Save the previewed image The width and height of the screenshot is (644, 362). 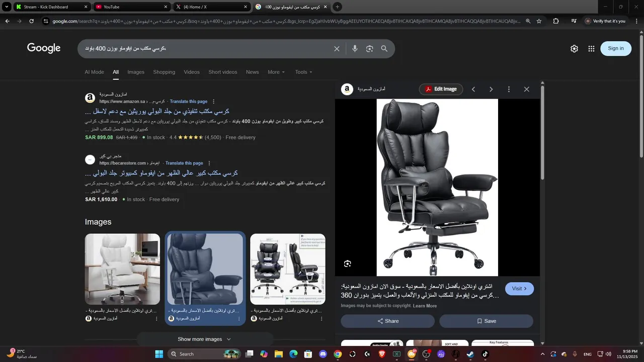(x=487, y=321)
